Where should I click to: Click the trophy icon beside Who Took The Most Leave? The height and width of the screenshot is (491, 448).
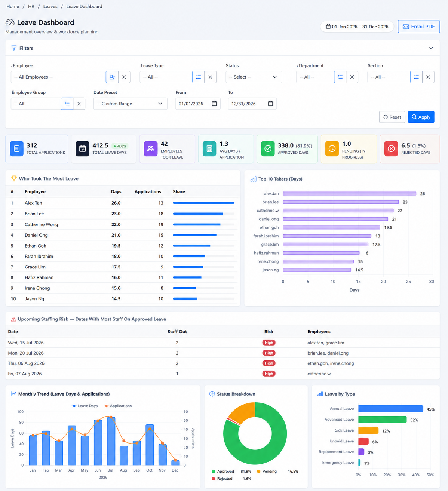[x=14, y=178]
